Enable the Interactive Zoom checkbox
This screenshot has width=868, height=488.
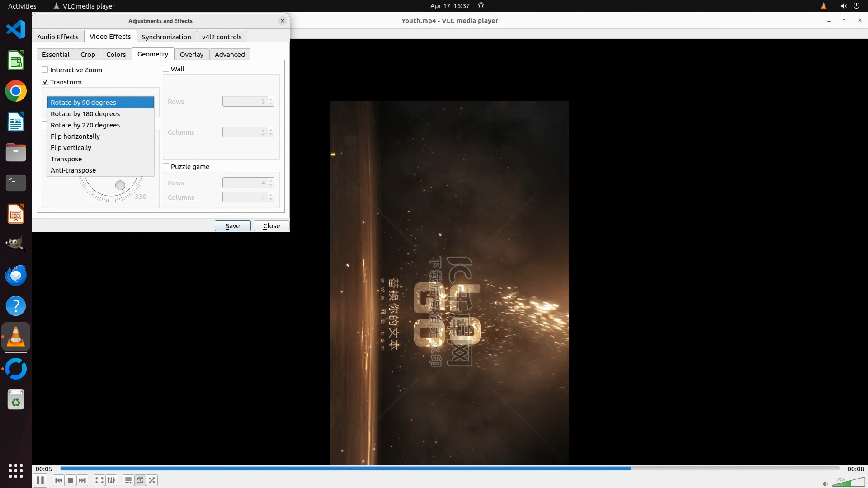click(x=45, y=70)
